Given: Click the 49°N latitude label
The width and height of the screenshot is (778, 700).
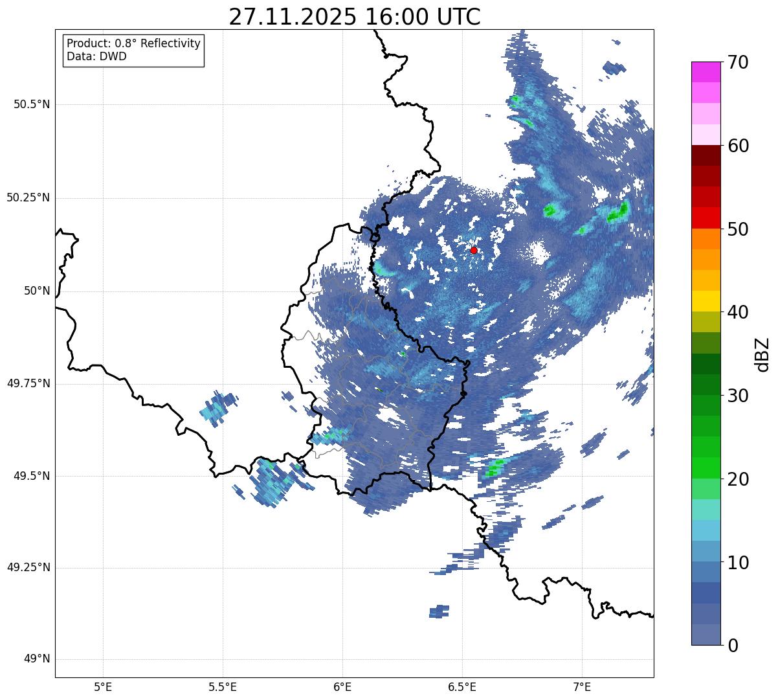Looking at the screenshot, I should pyautogui.click(x=37, y=659).
